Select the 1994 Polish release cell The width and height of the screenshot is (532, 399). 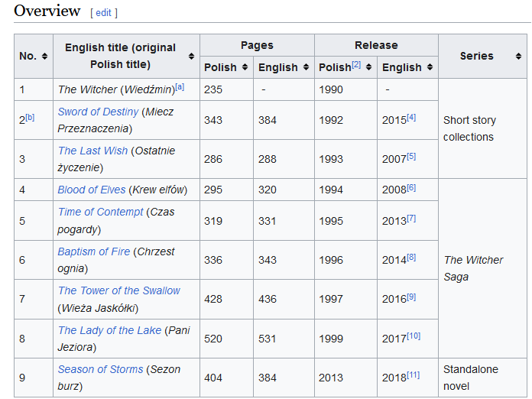pyautogui.click(x=345, y=190)
